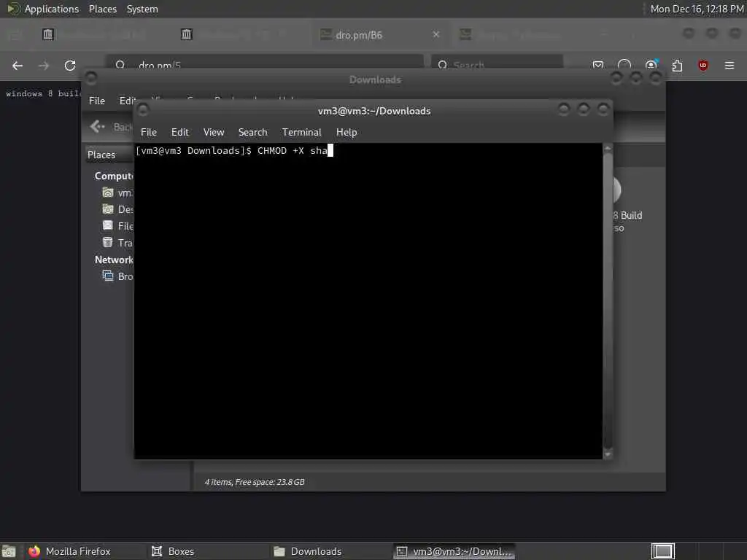Click Firefox icon in taskbar

tap(34, 551)
